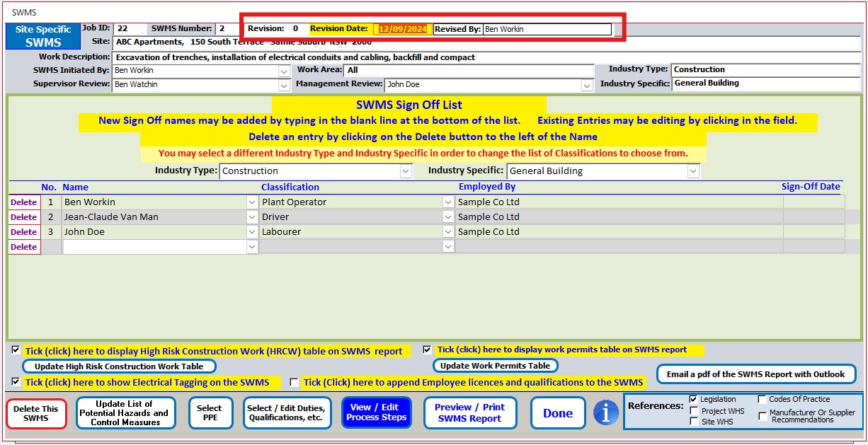868x445 pixels.
Task: Click the blue information icon
Action: click(605, 412)
